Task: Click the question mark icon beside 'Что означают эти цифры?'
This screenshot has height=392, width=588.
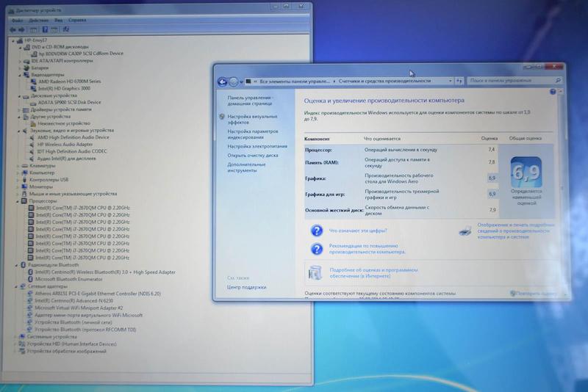Action: coord(316,231)
